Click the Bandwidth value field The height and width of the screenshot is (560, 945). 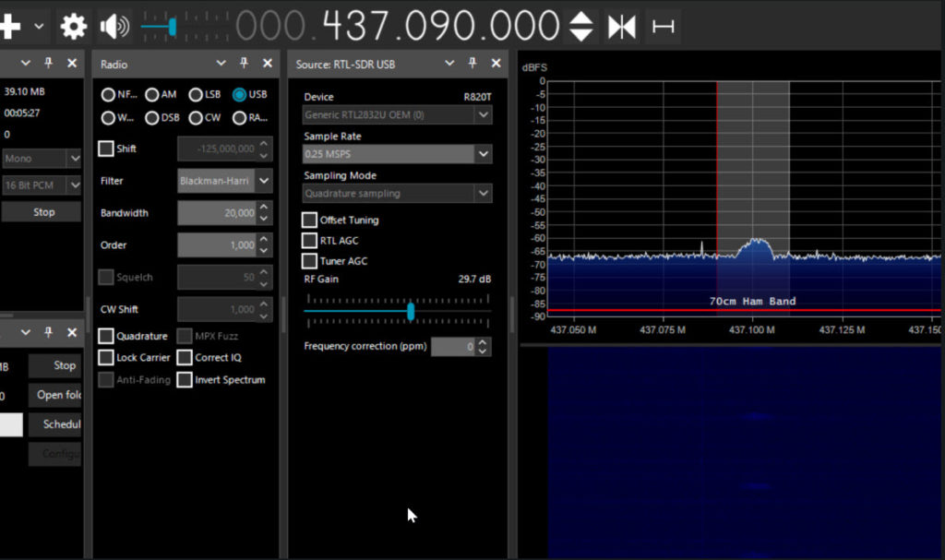tap(217, 213)
